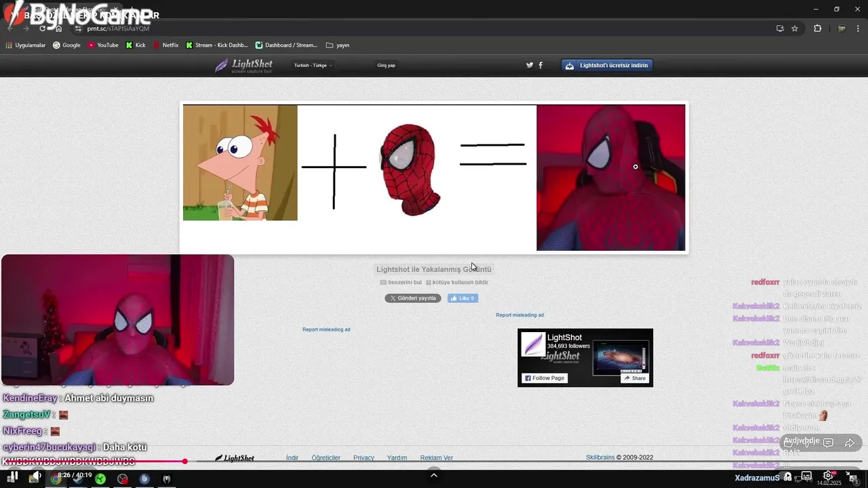Click right Report misleading ad link
This screenshot has height=488, width=868.
(x=519, y=315)
